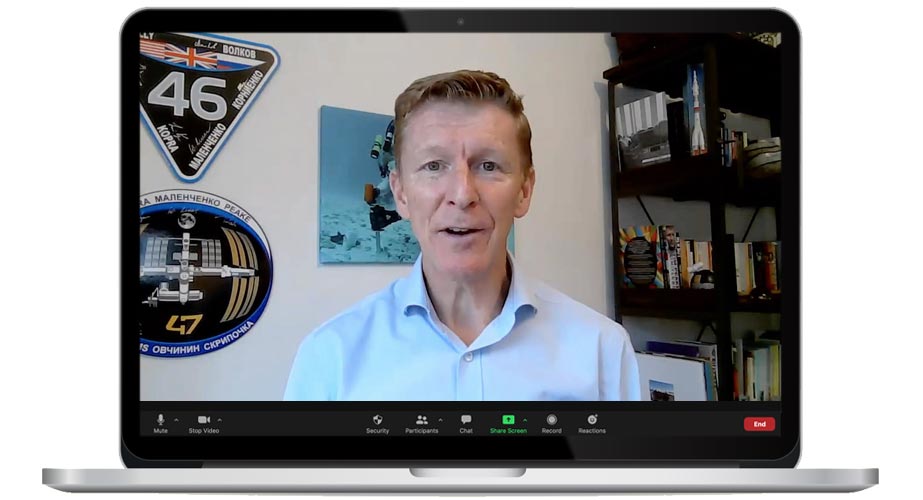Open the Security shield menu

[377, 423]
